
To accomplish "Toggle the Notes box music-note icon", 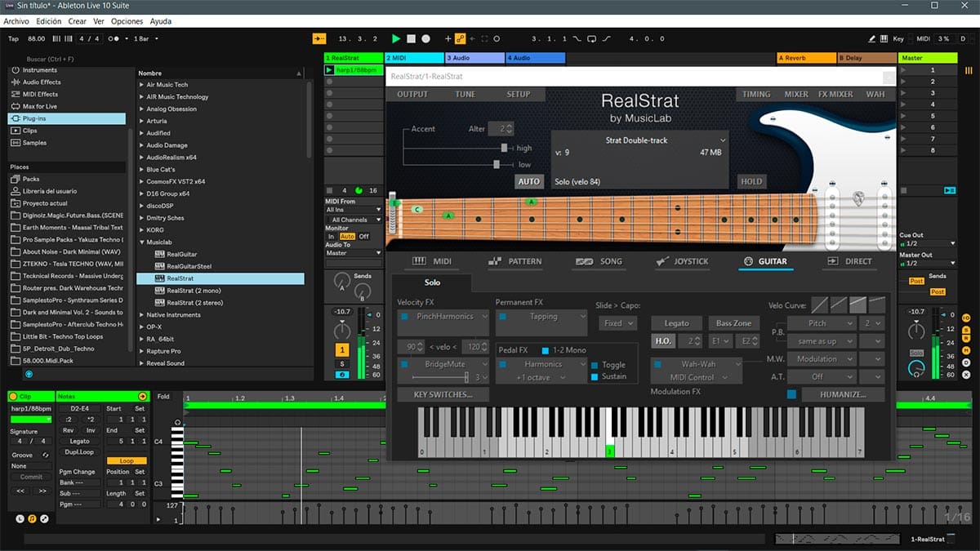I will point(33,518).
